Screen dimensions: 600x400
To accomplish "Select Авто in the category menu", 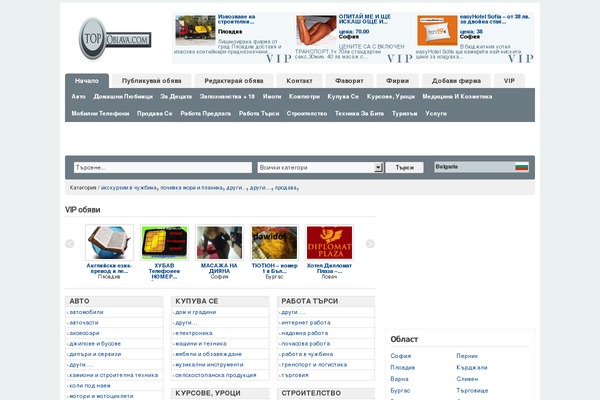I will tap(78, 96).
